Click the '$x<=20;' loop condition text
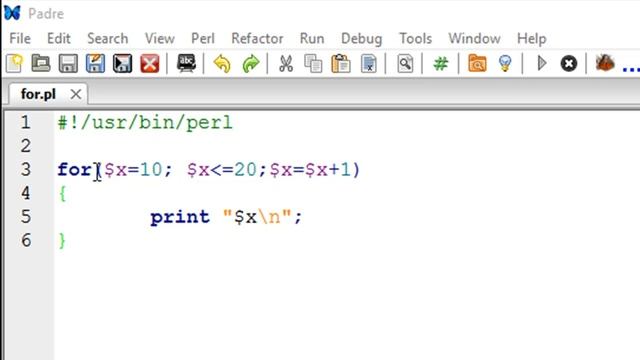Image resolution: width=640 pixels, height=360 pixels. pos(227,169)
